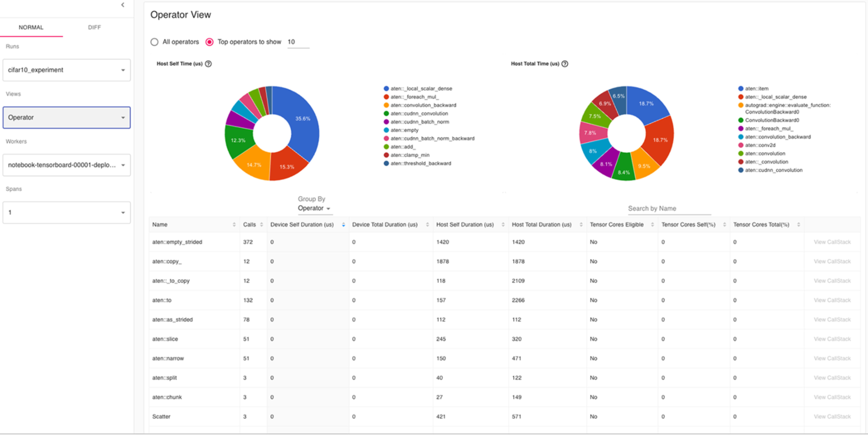This screenshot has height=435, width=868.
Task: Sort by Tensor Cores Eligible sort icon
Action: click(652, 225)
